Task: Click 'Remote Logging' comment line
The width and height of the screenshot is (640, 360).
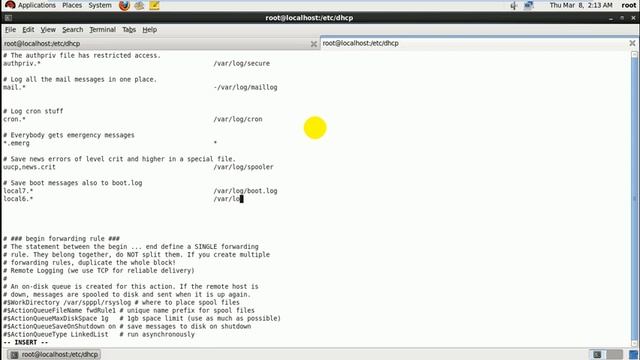Action: [99, 270]
